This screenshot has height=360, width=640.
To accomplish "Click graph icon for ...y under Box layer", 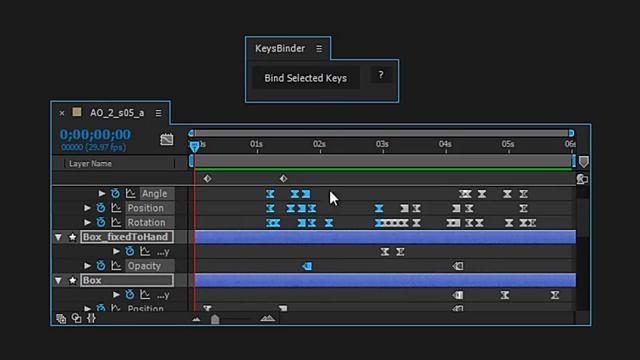I will pos(145,295).
